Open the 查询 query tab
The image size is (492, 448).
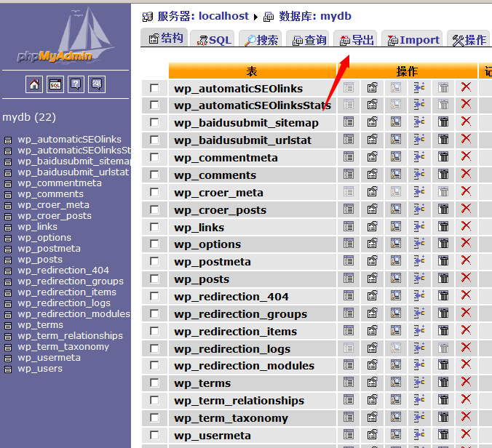308,39
